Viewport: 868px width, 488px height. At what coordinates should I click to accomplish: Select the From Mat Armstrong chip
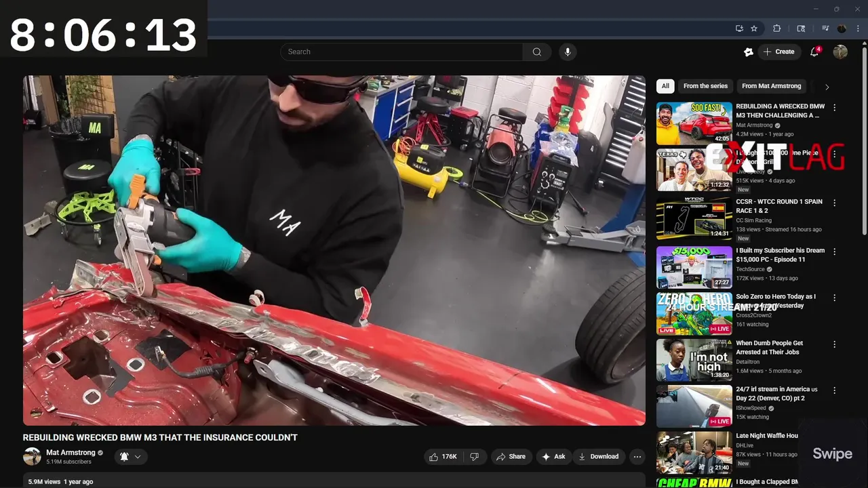(771, 86)
